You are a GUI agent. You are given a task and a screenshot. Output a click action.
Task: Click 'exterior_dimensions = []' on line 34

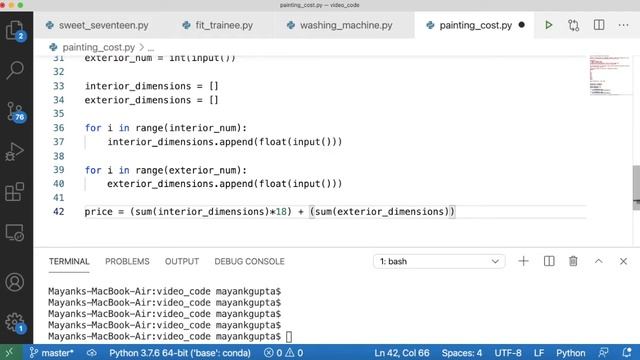[x=151, y=100]
